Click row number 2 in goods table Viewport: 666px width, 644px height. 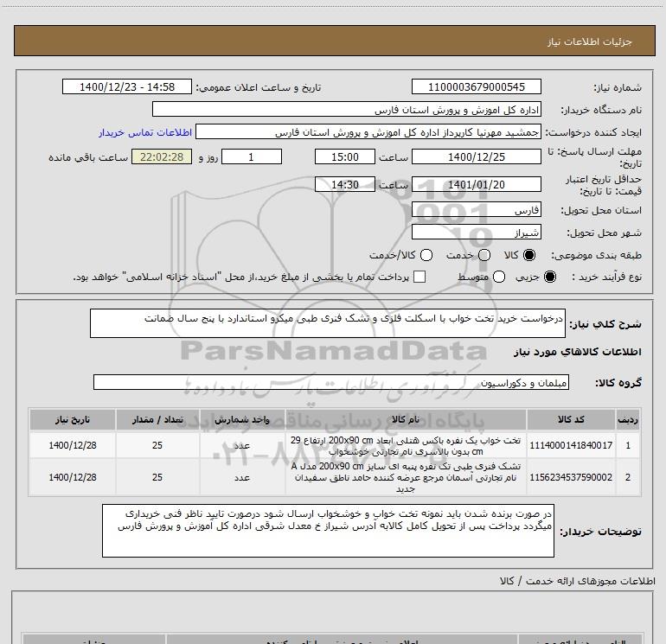point(628,477)
